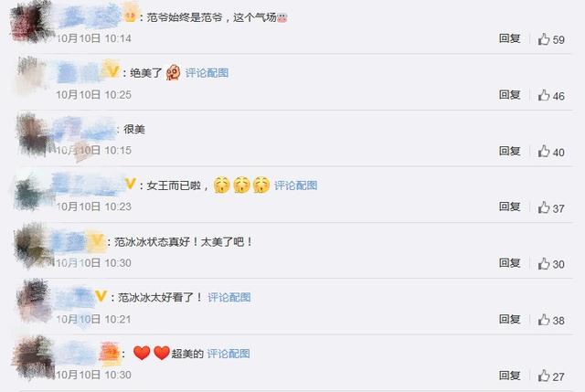Viewport: 585px width, 392px height.
Task: Like the '很美' comment
Action: (x=544, y=152)
